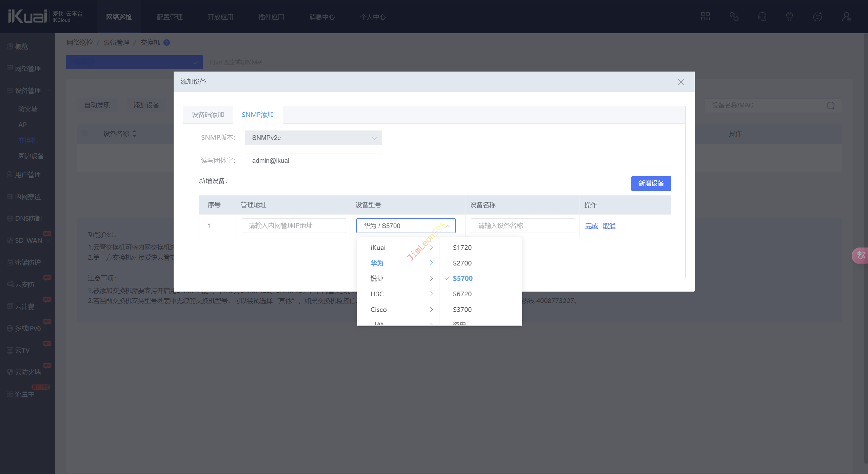
Task: Click the chain link icon in header
Action: (734, 17)
